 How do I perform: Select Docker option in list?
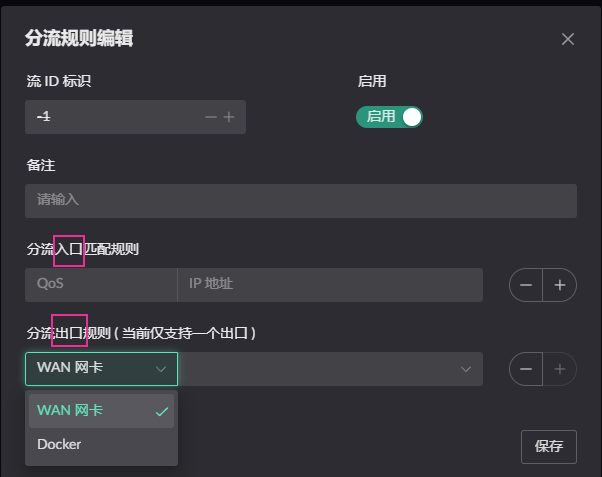(101, 444)
